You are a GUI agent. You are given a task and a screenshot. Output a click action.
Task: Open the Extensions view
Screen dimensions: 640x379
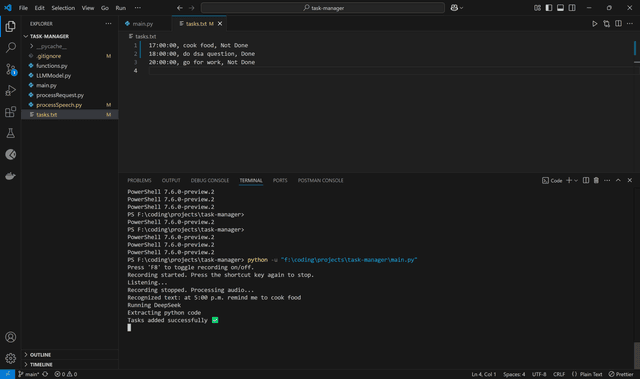pyautogui.click(x=11, y=112)
